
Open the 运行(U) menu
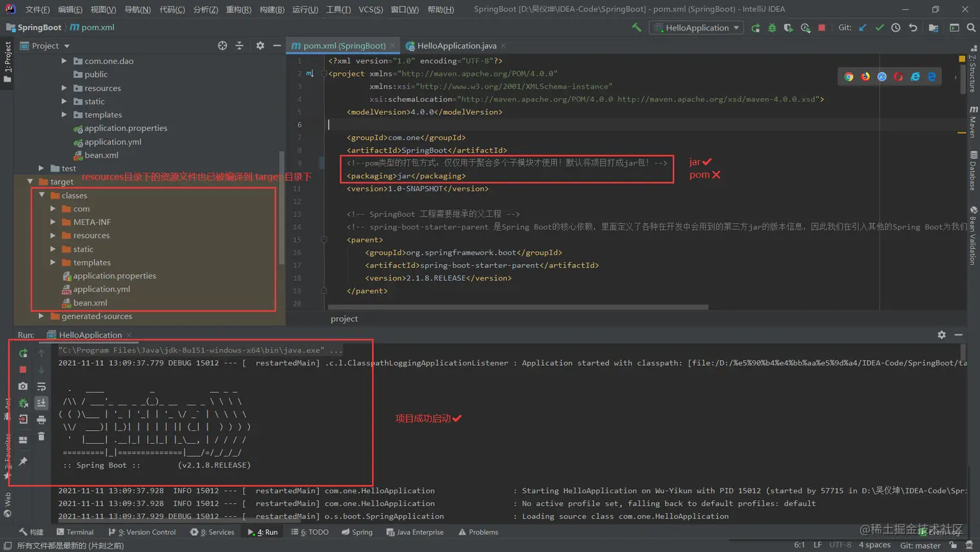305,10
